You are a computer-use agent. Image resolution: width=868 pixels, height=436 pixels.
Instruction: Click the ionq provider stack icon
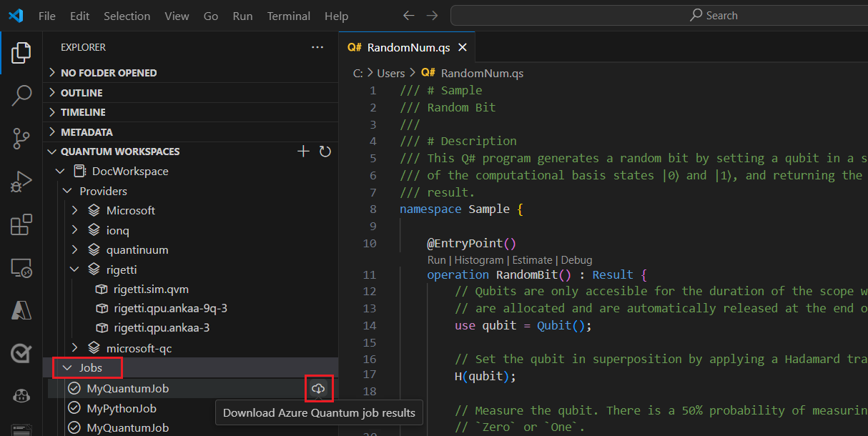pos(94,230)
